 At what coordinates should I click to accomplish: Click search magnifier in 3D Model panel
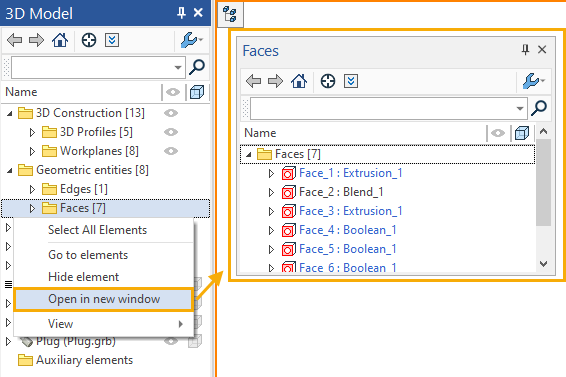click(197, 67)
